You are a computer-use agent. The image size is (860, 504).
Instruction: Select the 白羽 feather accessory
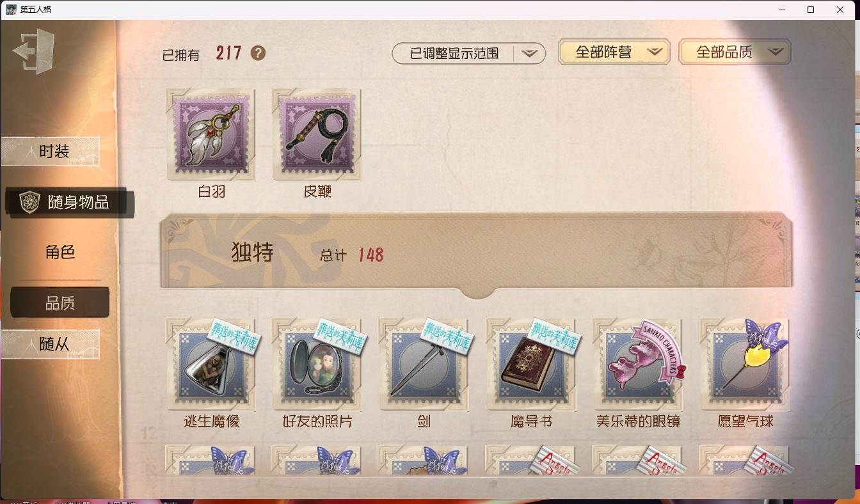point(211,134)
